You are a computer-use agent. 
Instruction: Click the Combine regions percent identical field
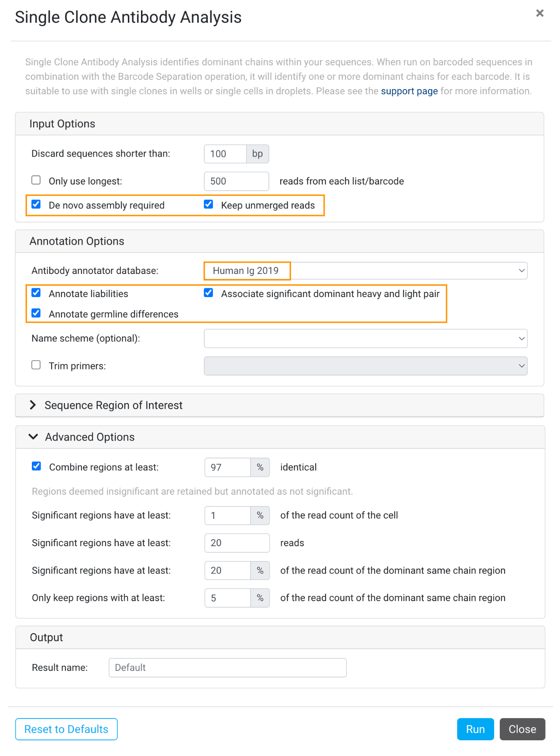coord(227,467)
